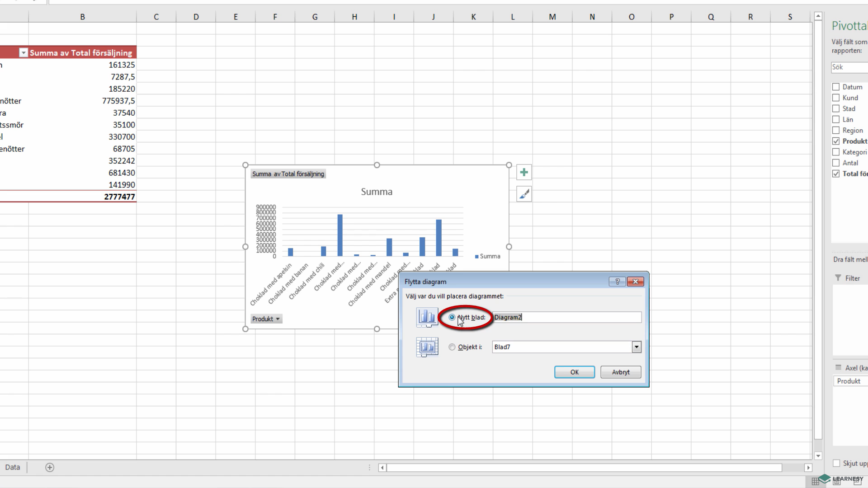Check the Antal field
Viewport: 868px width, 488px height.
coord(836,163)
